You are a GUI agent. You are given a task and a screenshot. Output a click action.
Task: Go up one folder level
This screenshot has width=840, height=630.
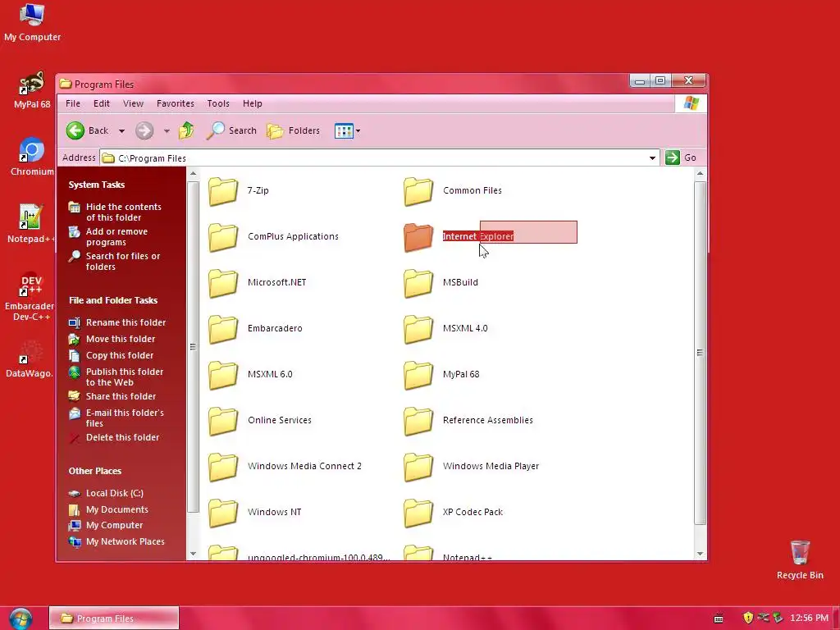point(186,130)
